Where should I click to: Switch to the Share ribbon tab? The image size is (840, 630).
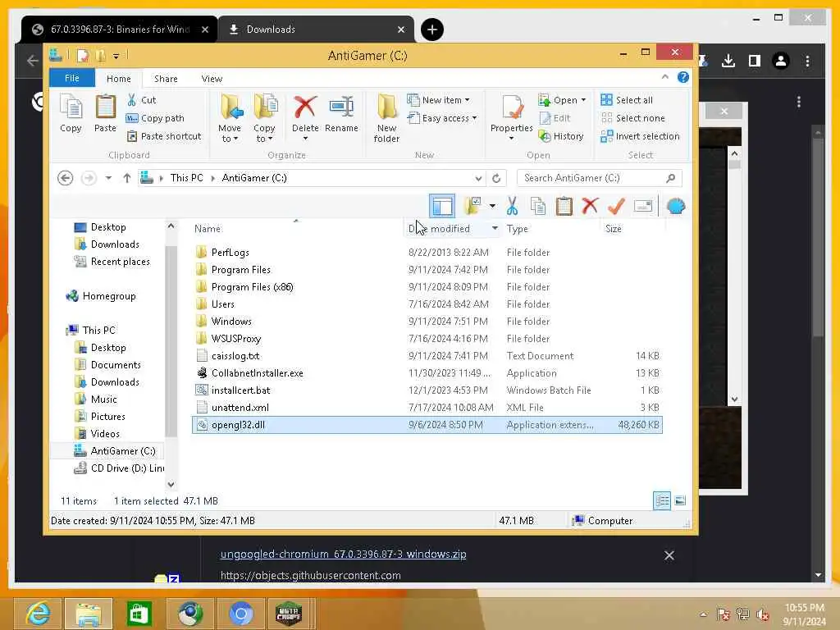point(166,79)
